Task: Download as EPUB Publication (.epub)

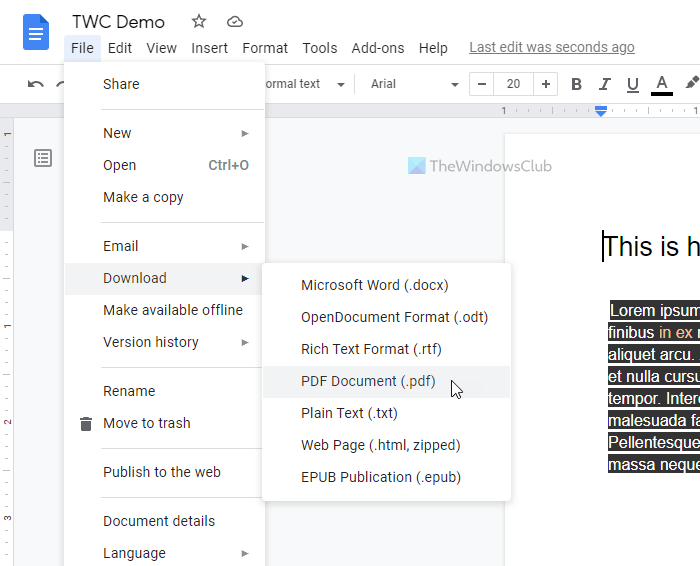Action: 387,478
